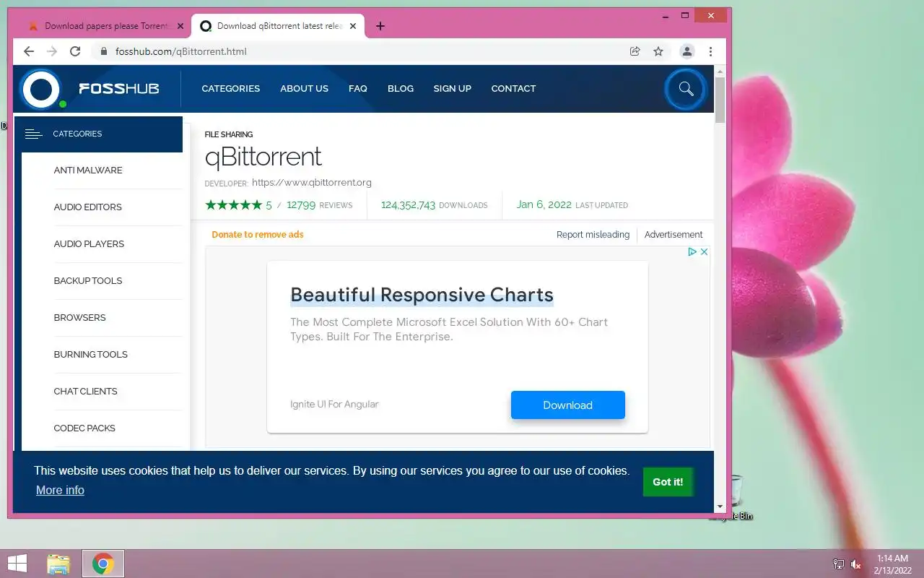Select AUDIO EDITORS category

[x=87, y=207]
